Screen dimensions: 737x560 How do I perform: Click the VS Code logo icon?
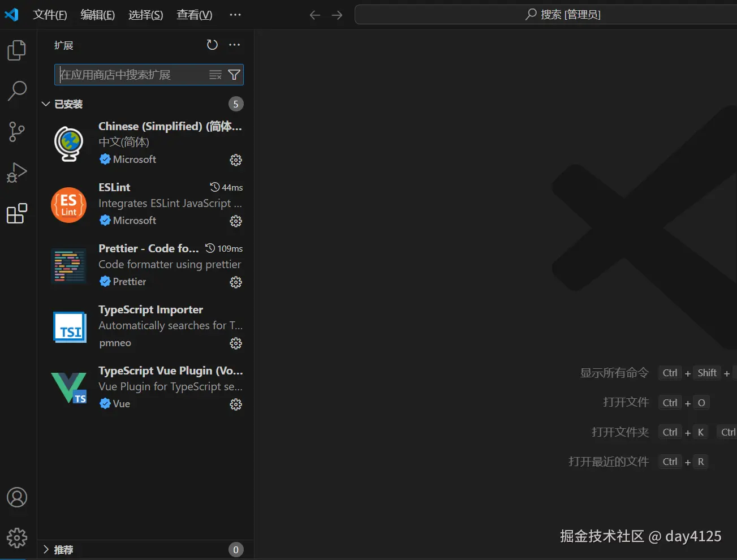pyautogui.click(x=11, y=15)
